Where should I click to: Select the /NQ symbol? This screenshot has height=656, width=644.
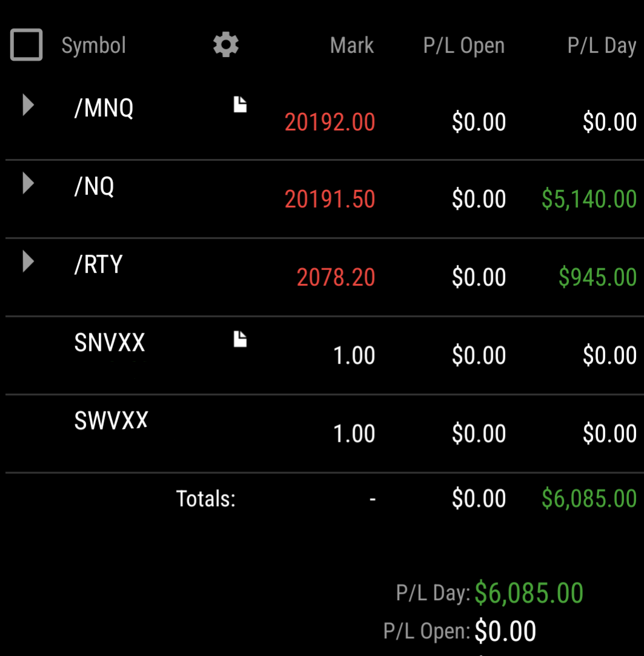pos(94,186)
